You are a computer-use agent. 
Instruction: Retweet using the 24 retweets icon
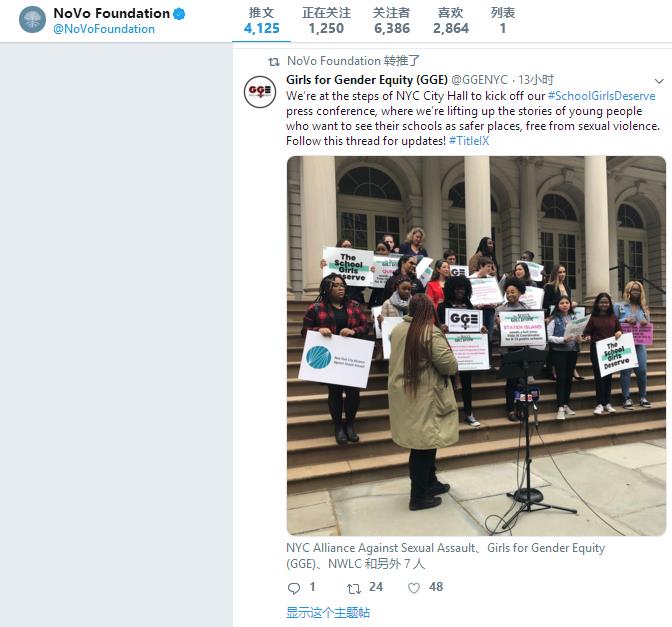354,588
